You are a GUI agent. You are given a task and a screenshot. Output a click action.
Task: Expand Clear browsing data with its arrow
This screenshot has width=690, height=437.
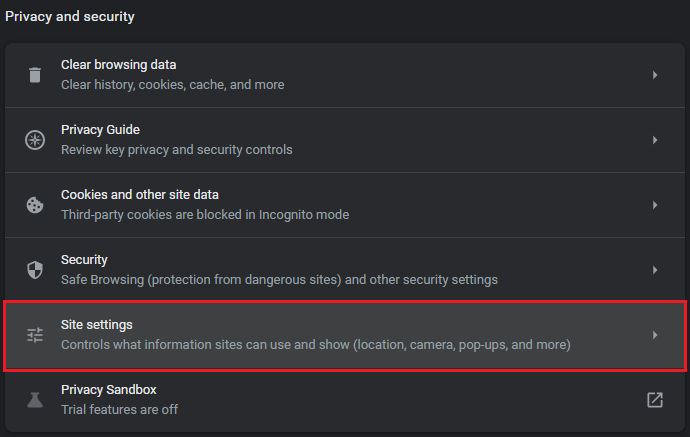[x=655, y=75]
